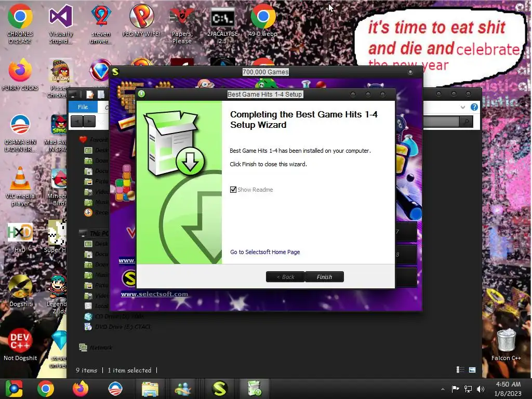532x399 pixels.
Task: Click the Explorer back navigation arrow
Action: (77, 121)
